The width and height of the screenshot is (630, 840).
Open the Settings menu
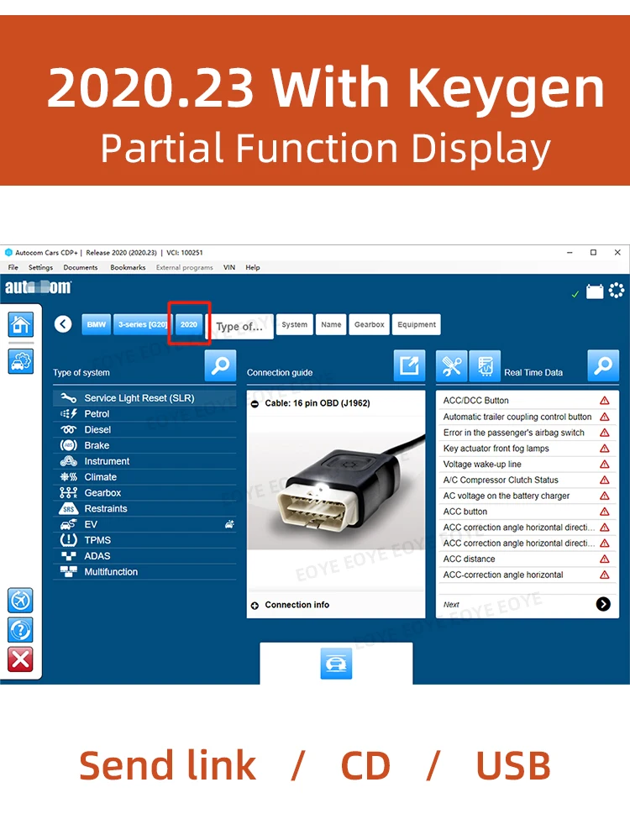click(40, 267)
